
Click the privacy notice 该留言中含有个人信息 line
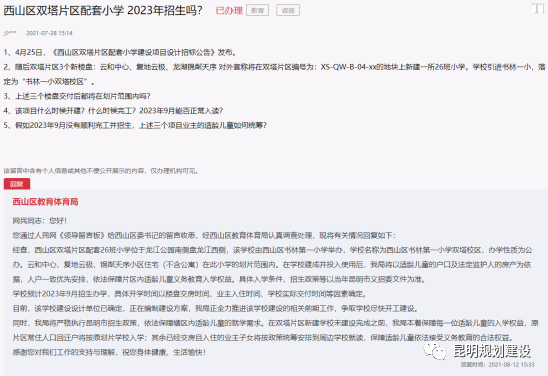coord(101,171)
